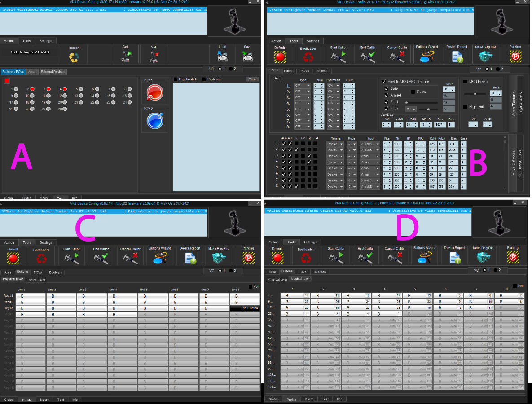Expand the Type dropdown for A2B row 1
The height and width of the screenshot is (404, 532).
click(302, 85)
